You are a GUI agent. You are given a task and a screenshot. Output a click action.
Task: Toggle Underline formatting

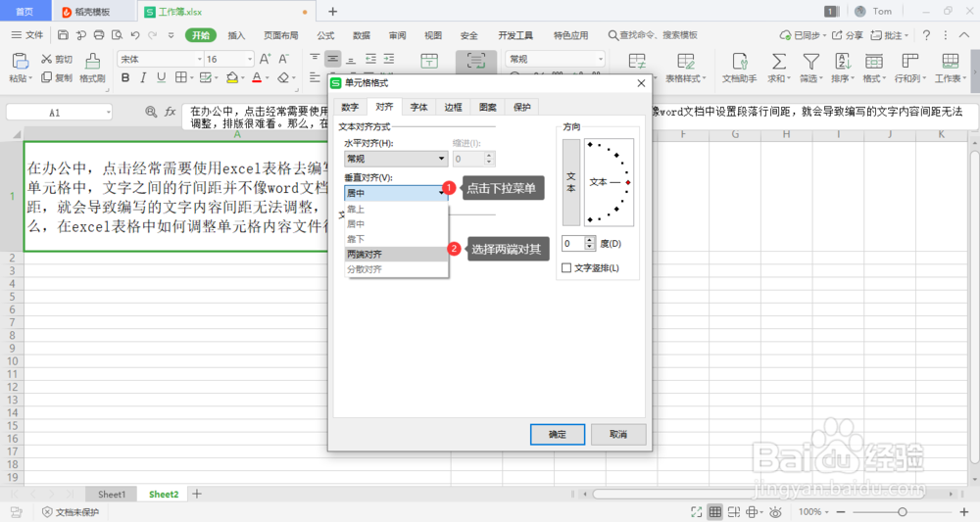162,77
